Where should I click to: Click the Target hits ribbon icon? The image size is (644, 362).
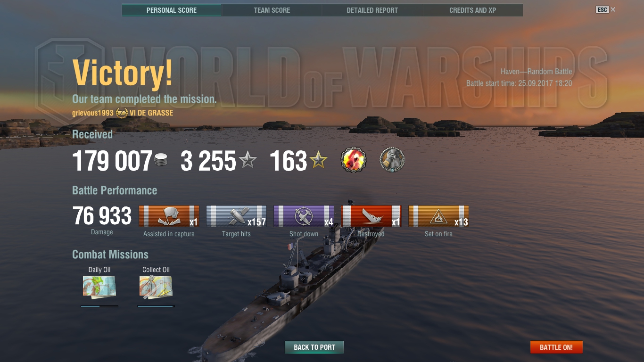tap(236, 216)
